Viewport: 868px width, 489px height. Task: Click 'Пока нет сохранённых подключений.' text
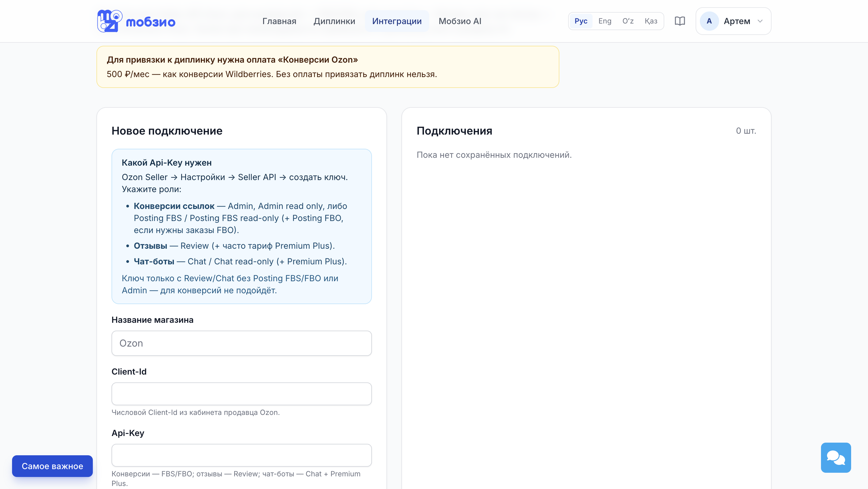(494, 155)
